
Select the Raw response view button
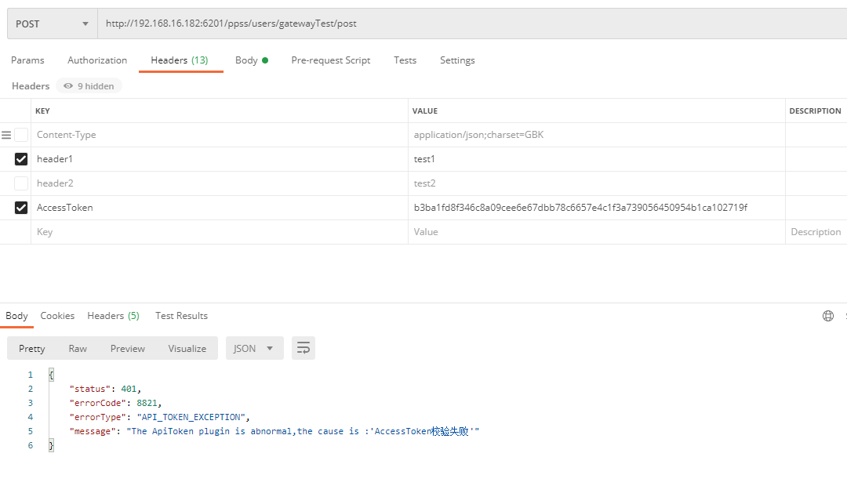click(78, 348)
